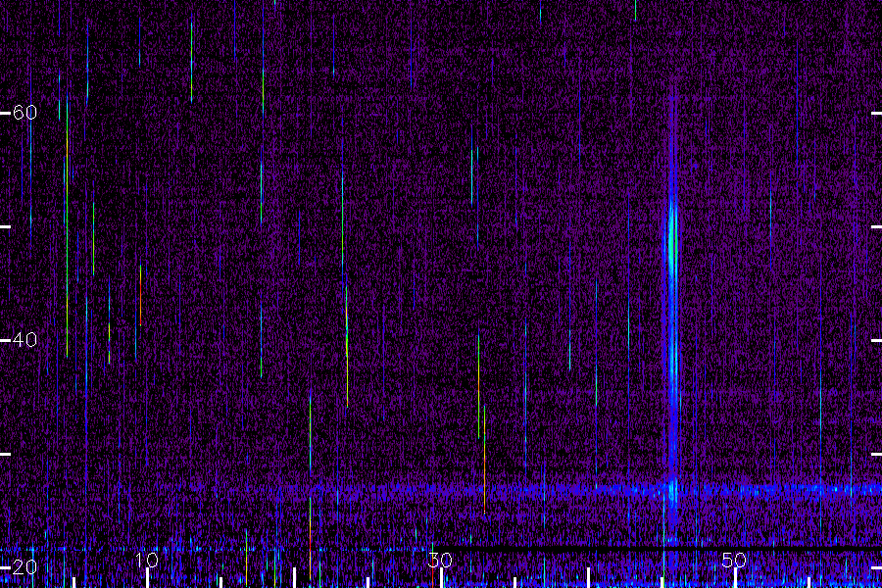Click the "20" vertical axis label
The height and width of the screenshot is (588, 882).
pyautogui.click(x=24, y=567)
